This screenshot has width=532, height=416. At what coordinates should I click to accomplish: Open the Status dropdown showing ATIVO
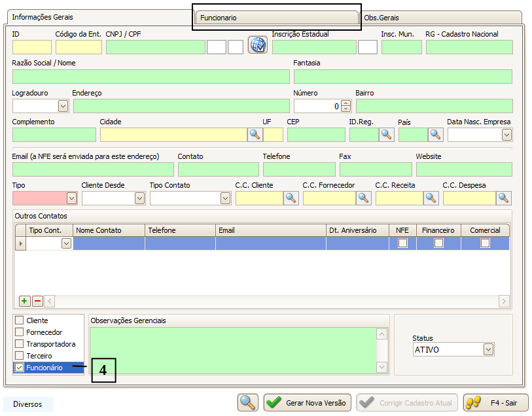(x=488, y=350)
